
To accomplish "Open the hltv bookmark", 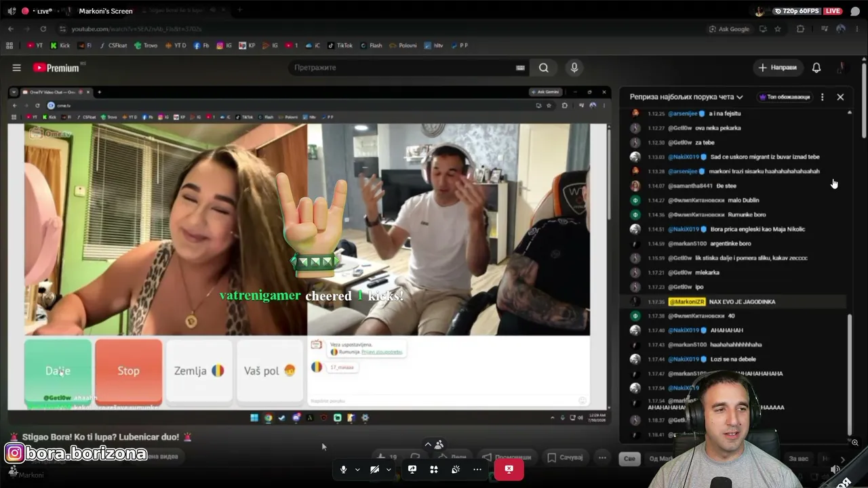I will pyautogui.click(x=433, y=45).
